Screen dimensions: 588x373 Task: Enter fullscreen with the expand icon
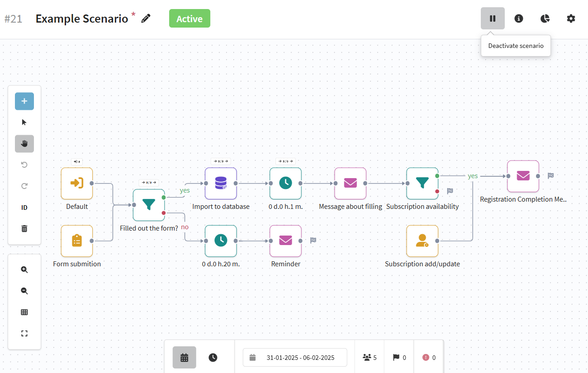tap(24, 333)
